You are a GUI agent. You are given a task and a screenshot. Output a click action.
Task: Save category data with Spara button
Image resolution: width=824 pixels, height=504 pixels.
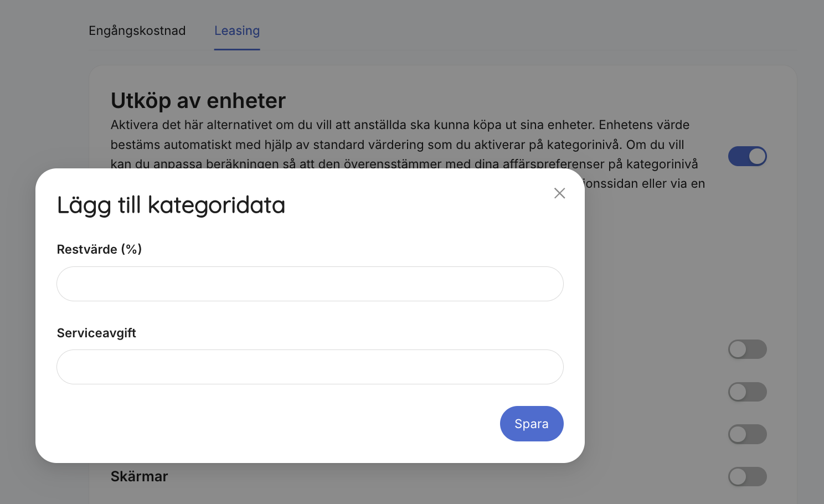pyautogui.click(x=532, y=424)
